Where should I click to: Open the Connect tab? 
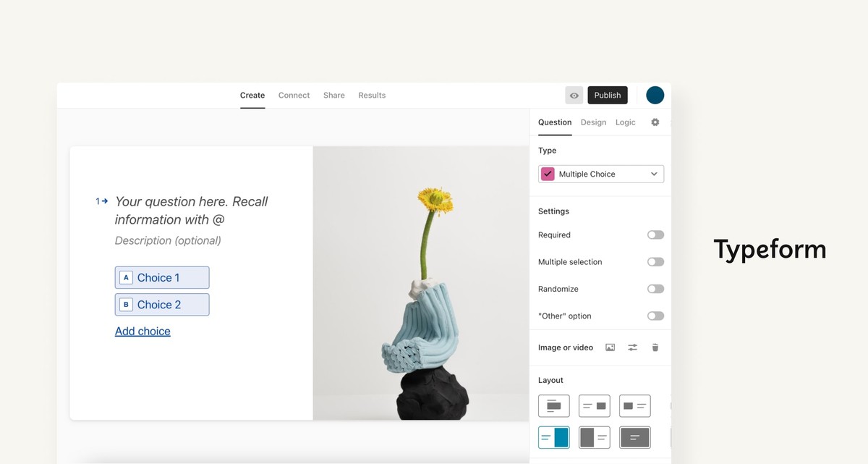coord(294,96)
